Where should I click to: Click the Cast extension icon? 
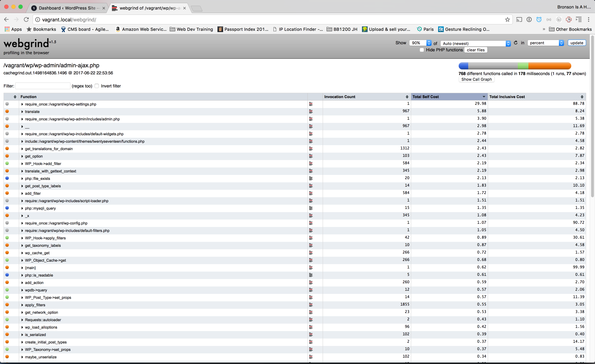519,19
